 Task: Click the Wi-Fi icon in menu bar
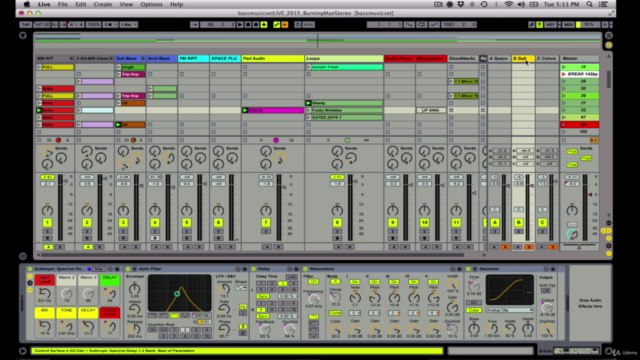pos(509,4)
